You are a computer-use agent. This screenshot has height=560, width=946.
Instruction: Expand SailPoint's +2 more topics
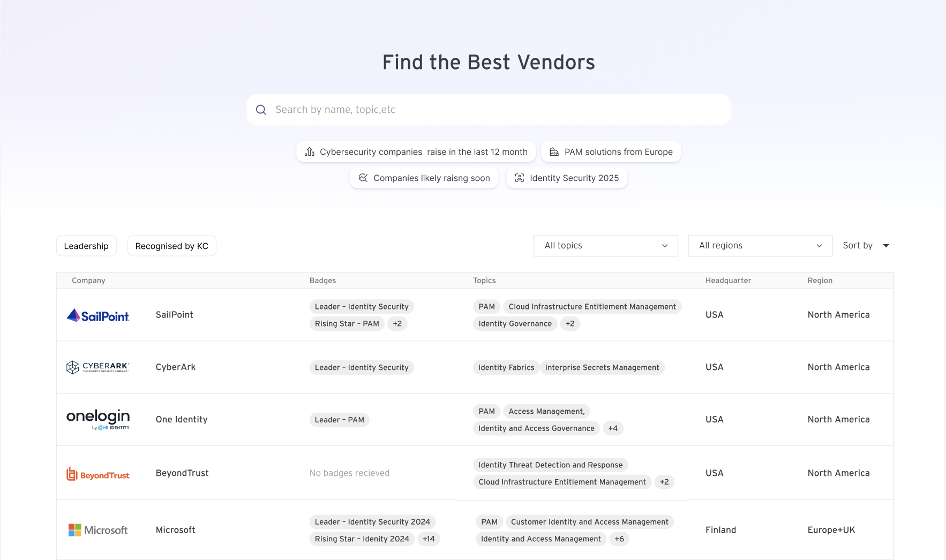tap(570, 324)
